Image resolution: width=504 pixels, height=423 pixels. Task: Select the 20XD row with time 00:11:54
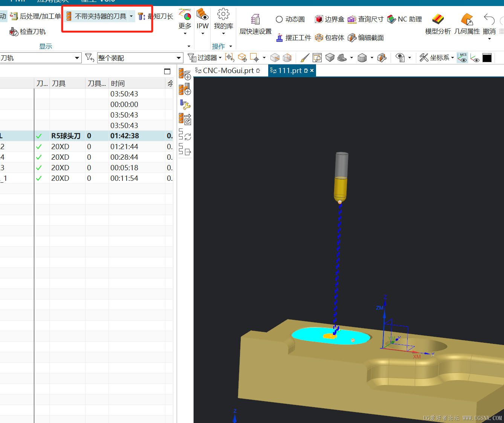[x=86, y=178]
